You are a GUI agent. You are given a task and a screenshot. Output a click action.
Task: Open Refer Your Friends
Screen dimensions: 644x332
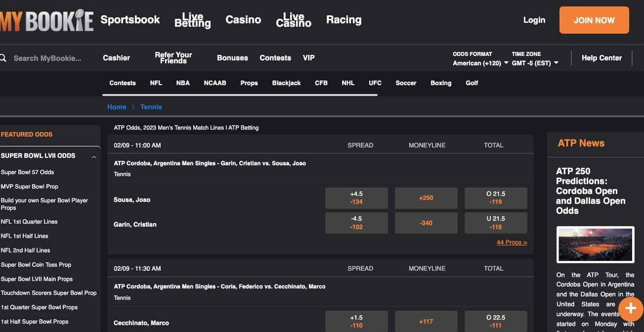(x=173, y=58)
